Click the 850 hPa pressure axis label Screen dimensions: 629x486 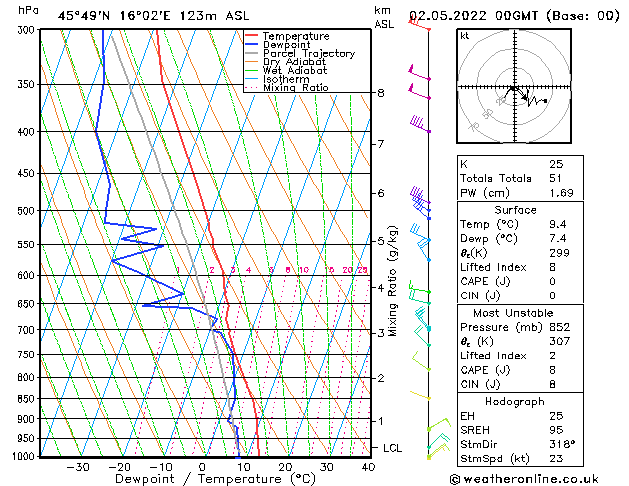point(26,399)
